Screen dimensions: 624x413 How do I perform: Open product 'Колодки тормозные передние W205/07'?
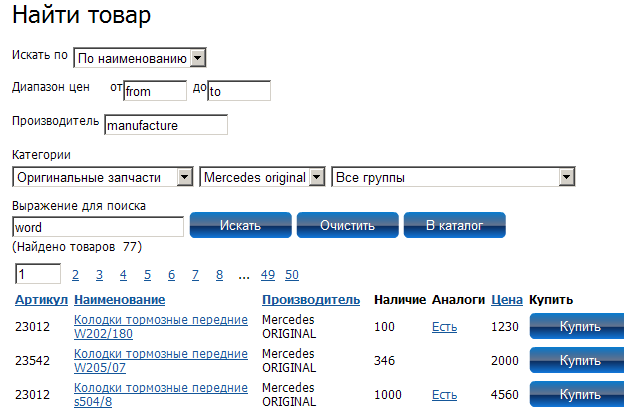(x=161, y=360)
